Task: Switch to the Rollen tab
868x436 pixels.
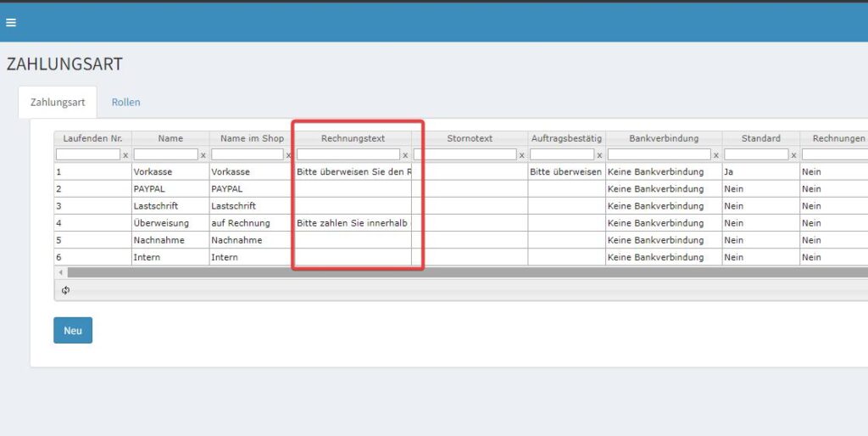Action: pyautogui.click(x=125, y=103)
